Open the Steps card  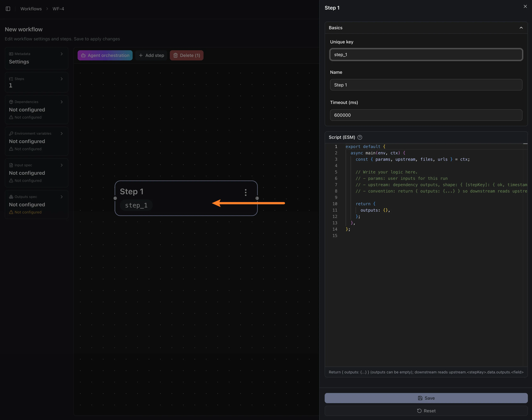pos(36,82)
